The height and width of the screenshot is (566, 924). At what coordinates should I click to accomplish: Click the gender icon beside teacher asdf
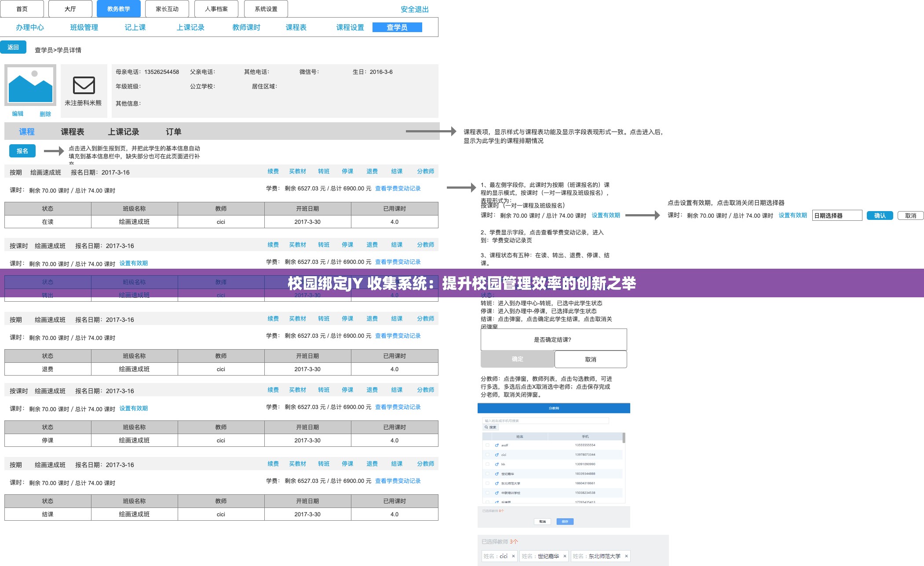point(497,445)
